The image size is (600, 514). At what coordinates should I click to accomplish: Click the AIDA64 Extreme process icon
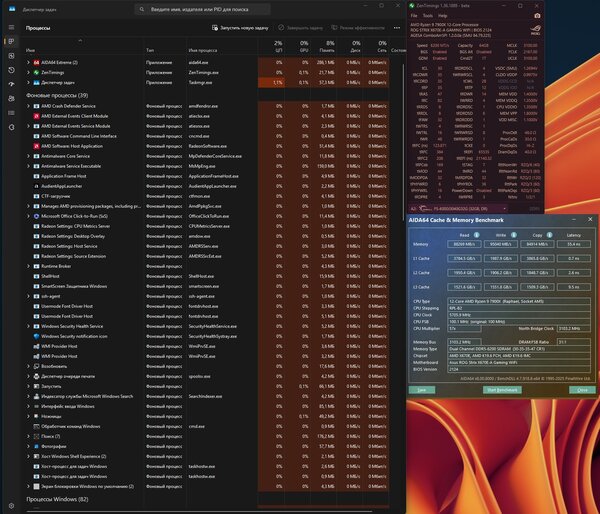click(x=36, y=62)
